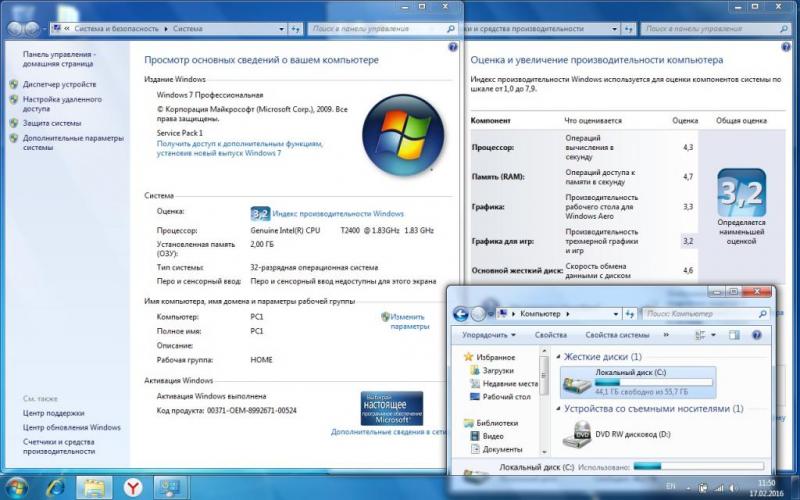Click Свойства toolbar button
Screen dimensions: 800x500
(x=551, y=335)
